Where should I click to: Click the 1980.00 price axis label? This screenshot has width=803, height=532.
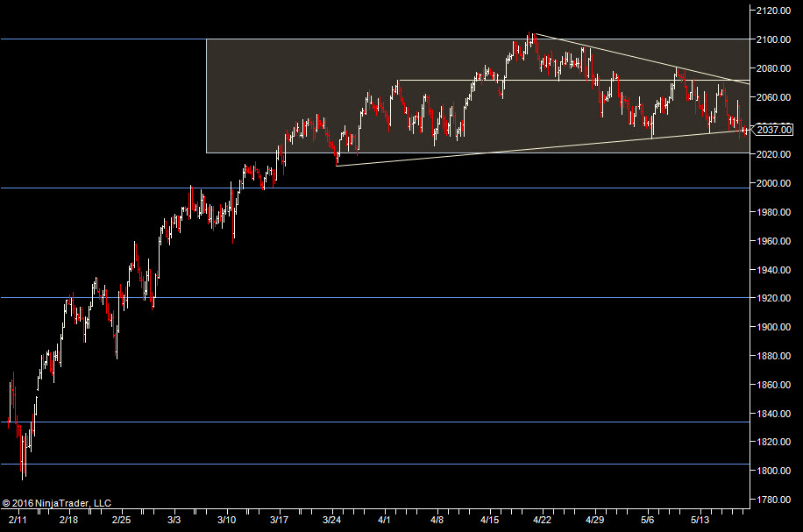773,212
